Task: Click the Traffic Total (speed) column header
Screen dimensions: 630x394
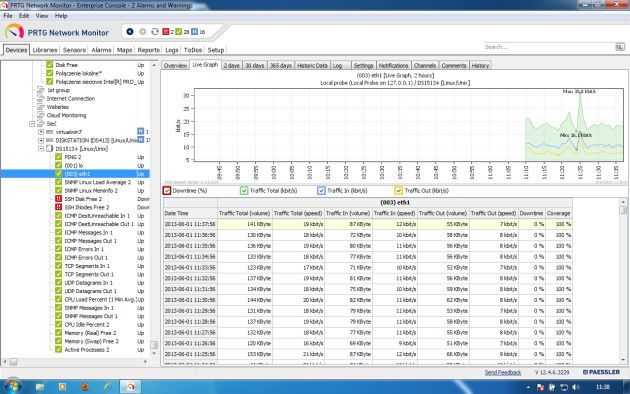Action: pos(298,213)
